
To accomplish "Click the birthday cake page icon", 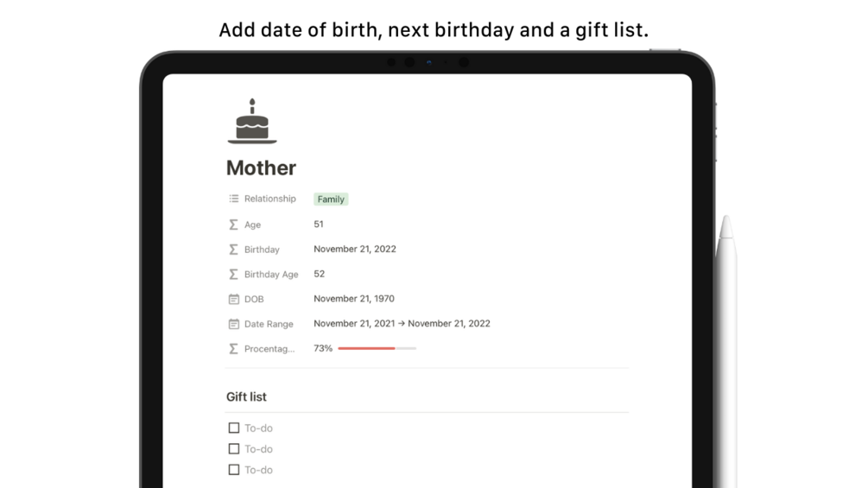I will point(252,122).
